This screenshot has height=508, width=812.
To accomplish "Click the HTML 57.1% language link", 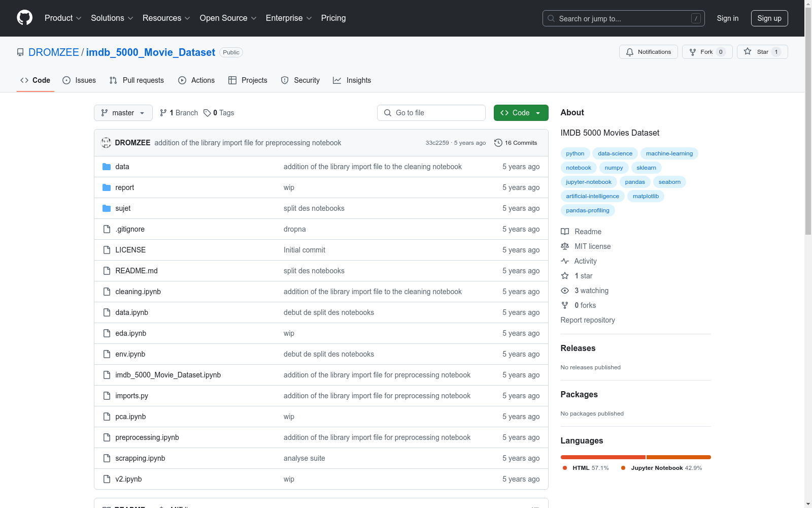I will (x=586, y=468).
